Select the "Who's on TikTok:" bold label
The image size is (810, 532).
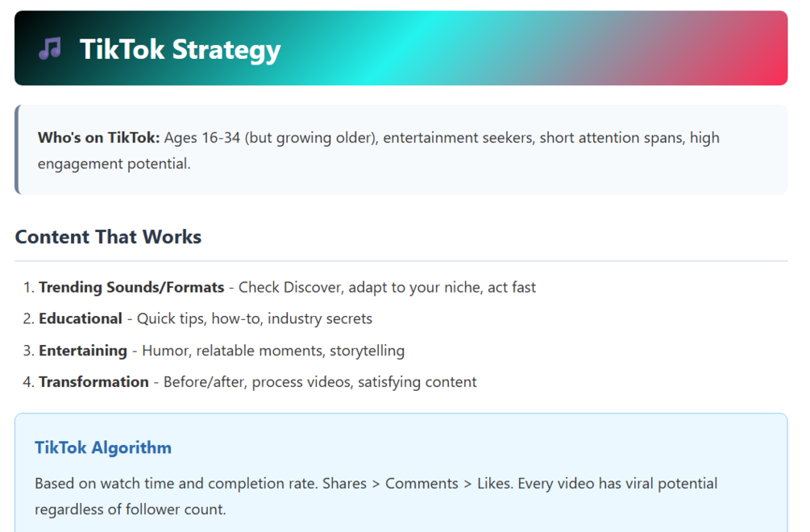tap(98, 138)
